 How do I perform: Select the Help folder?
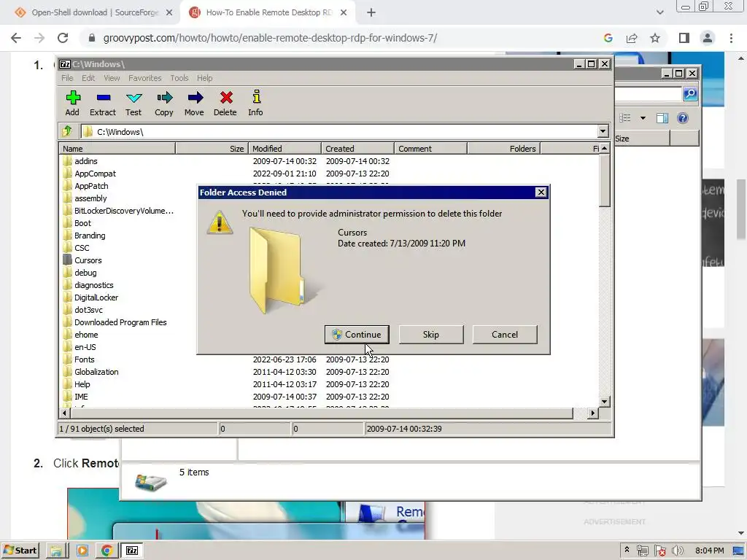(82, 384)
